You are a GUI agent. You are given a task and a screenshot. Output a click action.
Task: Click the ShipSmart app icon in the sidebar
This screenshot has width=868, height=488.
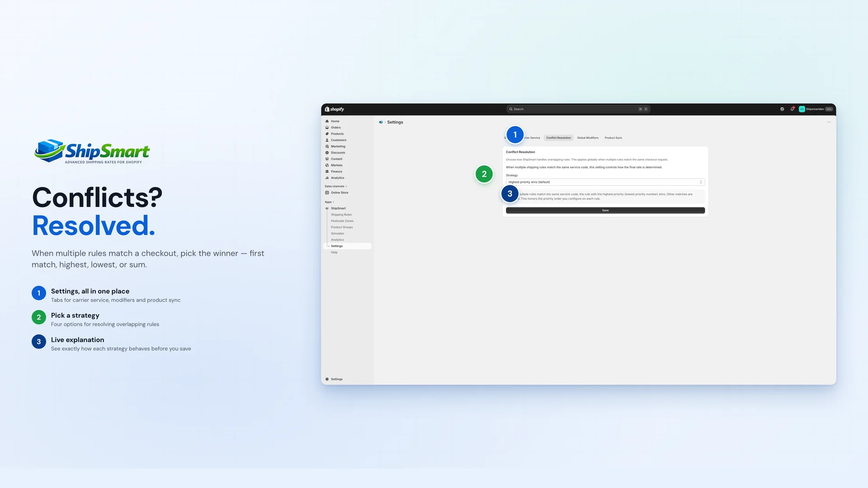pos(327,208)
